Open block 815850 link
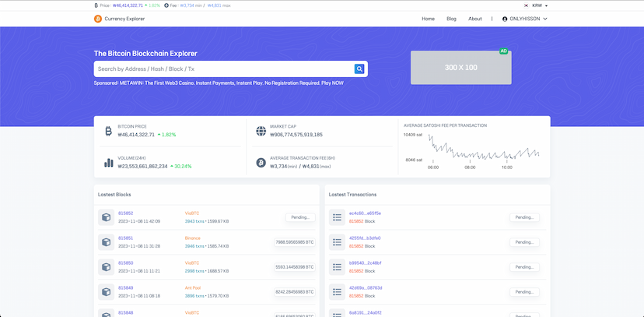Image resolution: width=644 pixels, height=317 pixels. 126,263
